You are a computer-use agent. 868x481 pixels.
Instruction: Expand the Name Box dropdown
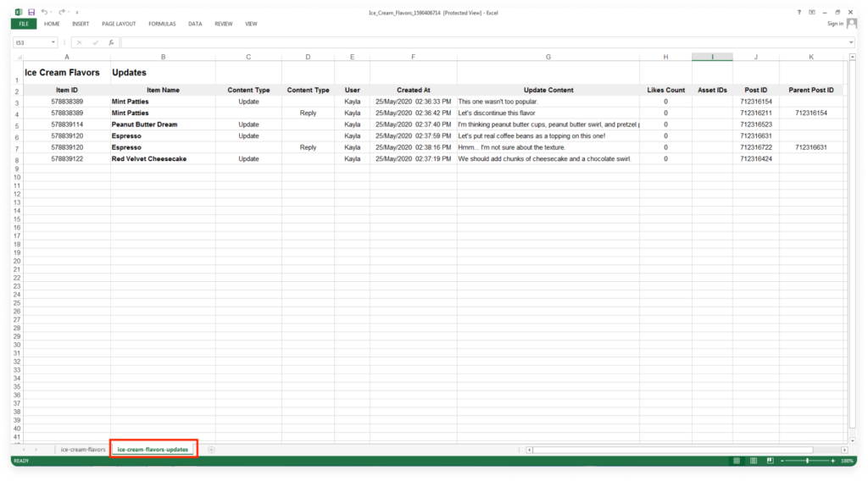(53, 42)
